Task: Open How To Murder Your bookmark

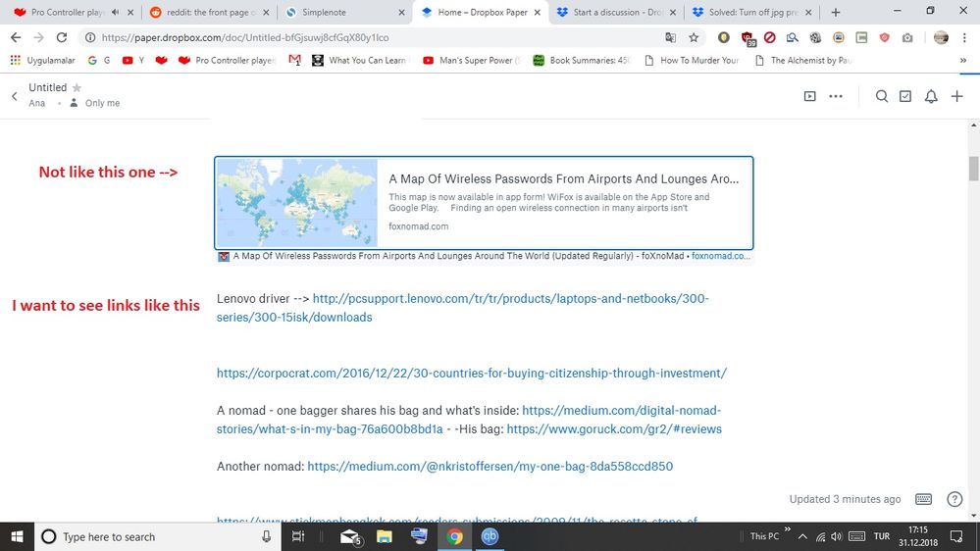Action: pos(692,61)
